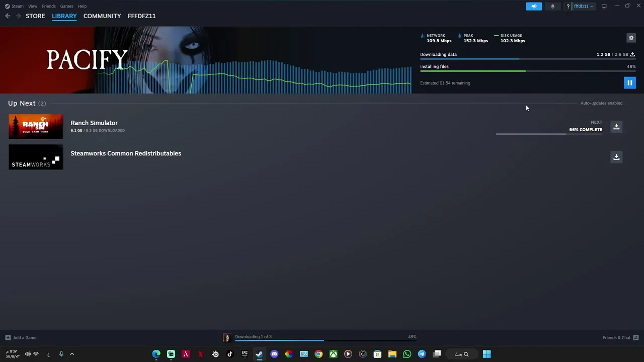Click the PEAK 152.3 Mbps stat
The height and width of the screenshot is (362, 644).
tap(473, 38)
